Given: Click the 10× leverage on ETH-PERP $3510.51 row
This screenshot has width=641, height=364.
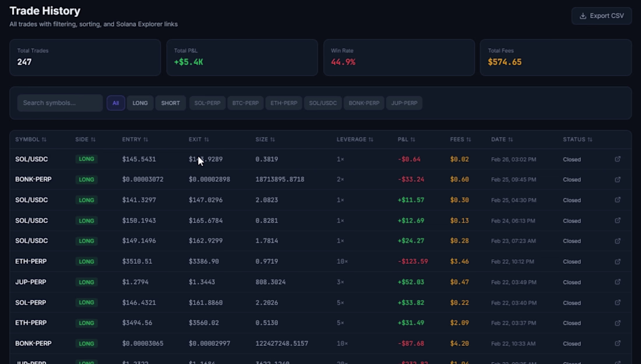Looking at the screenshot, I should [342, 261].
